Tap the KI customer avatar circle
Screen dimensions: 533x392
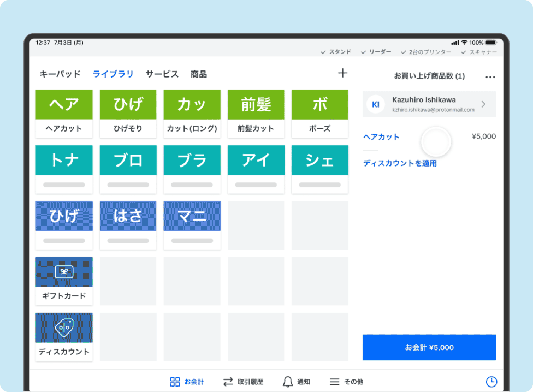[x=375, y=104]
